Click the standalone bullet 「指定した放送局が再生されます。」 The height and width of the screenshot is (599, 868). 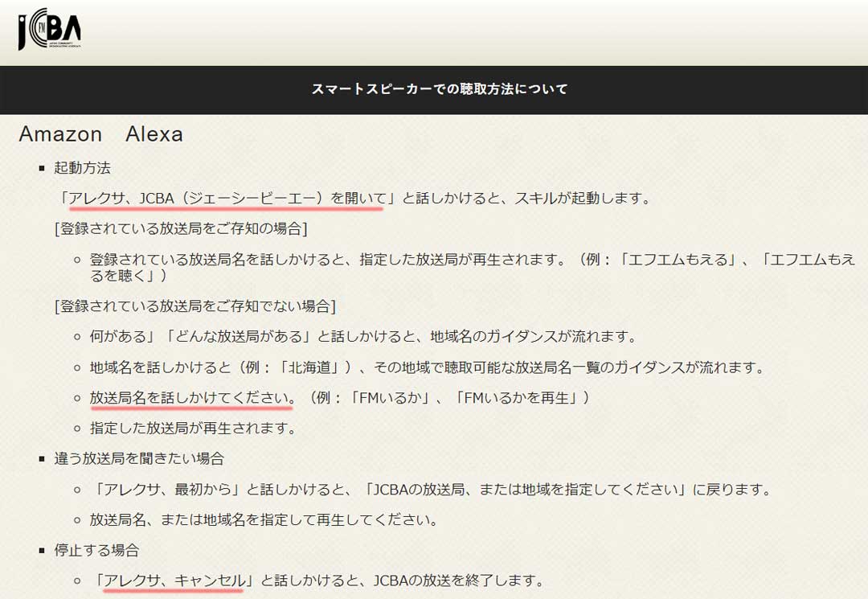pos(193,428)
